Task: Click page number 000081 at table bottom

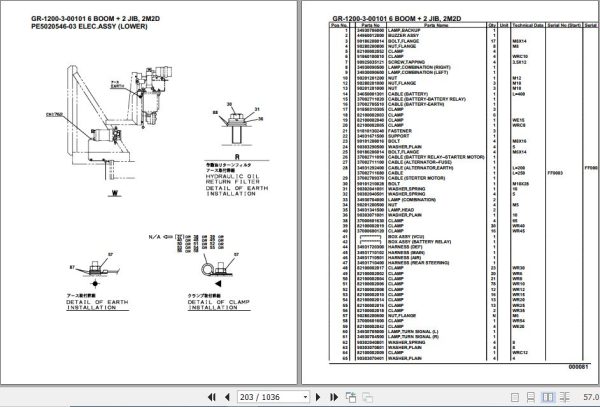Action: 578,367
